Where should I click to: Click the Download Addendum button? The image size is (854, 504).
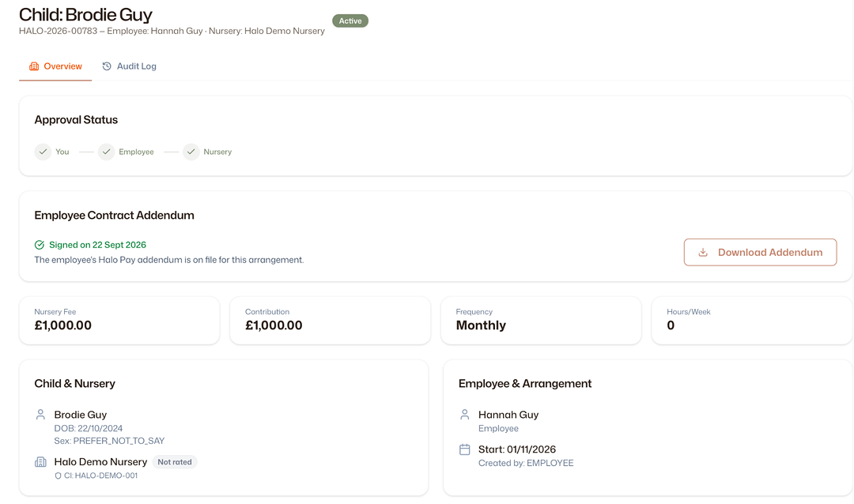pyautogui.click(x=760, y=252)
